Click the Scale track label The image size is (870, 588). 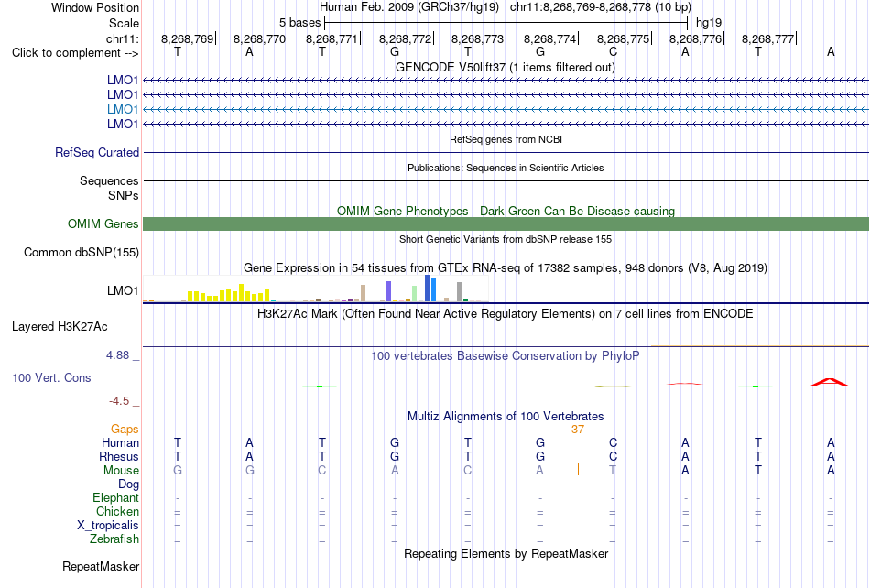(x=124, y=23)
